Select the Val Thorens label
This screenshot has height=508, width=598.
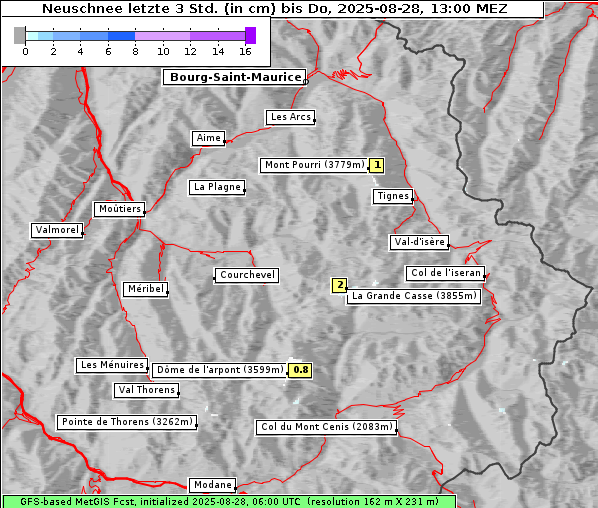(x=146, y=390)
